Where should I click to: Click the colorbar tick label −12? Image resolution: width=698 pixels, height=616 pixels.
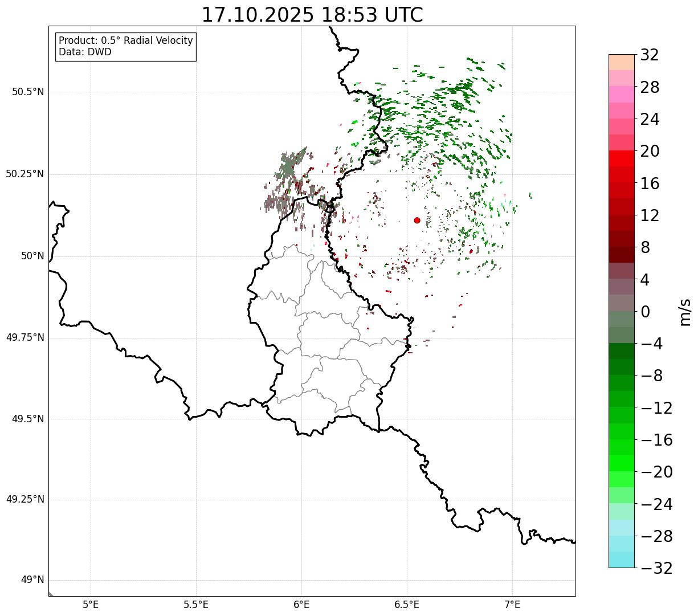(x=656, y=408)
